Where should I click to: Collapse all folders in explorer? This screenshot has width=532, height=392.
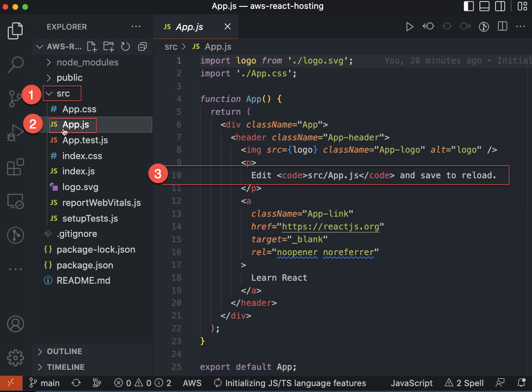pyautogui.click(x=142, y=46)
